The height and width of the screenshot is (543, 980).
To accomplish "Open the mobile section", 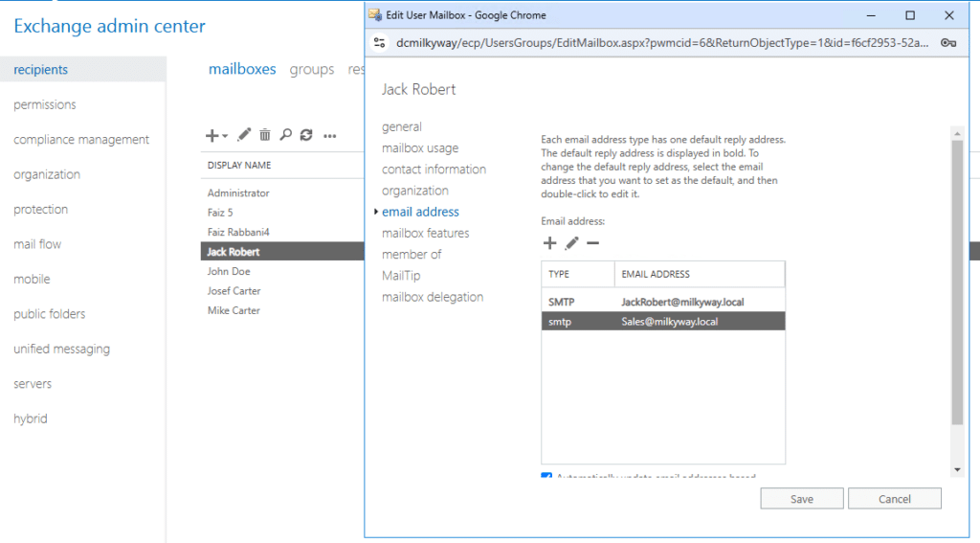I will pos(32,279).
